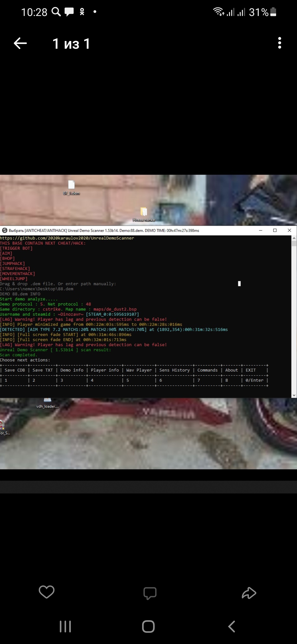Image resolution: width=297 pixels, height=644 pixels.
Task: Open the three-dot overflow menu
Action: (x=280, y=43)
